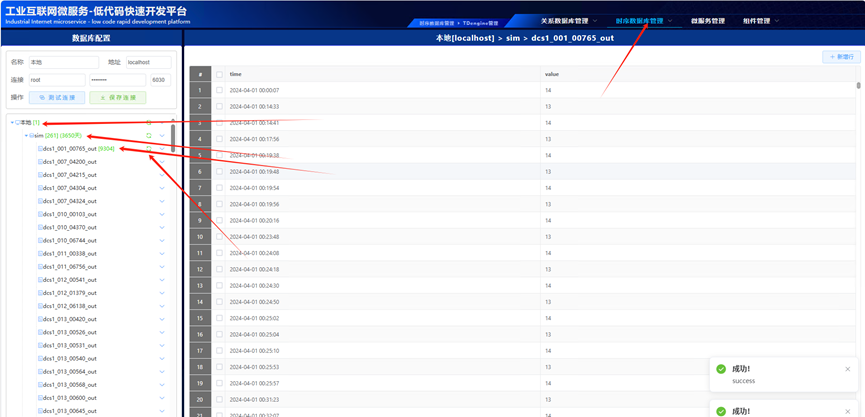Check row 1 with time 00:00:07
The height and width of the screenshot is (417, 865).
(220, 90)
